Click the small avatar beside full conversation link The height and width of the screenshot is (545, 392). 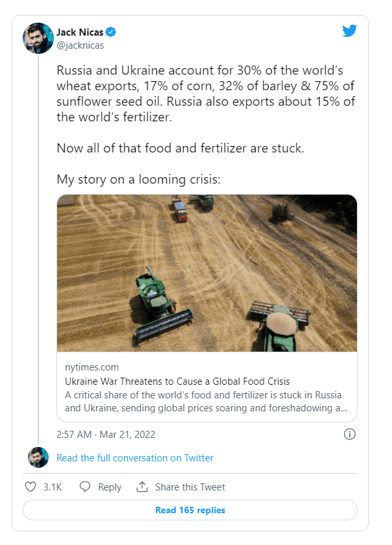pos(38,457)
